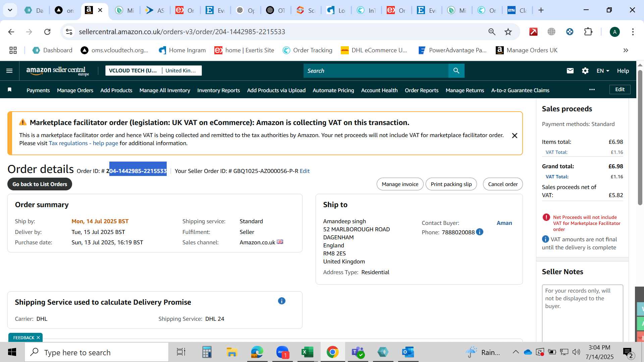Open Account Health menu item
The width and height of the screenshot is (644, 362).
379,90
